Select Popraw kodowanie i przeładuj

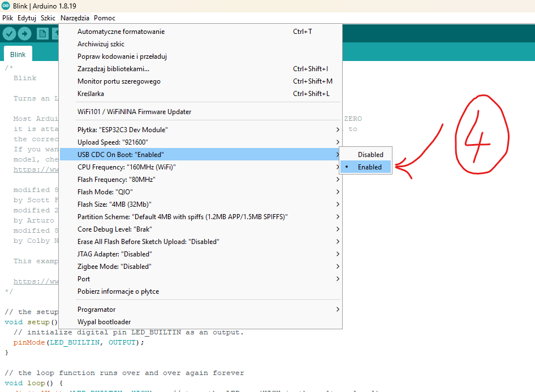[x=201, y=56]
